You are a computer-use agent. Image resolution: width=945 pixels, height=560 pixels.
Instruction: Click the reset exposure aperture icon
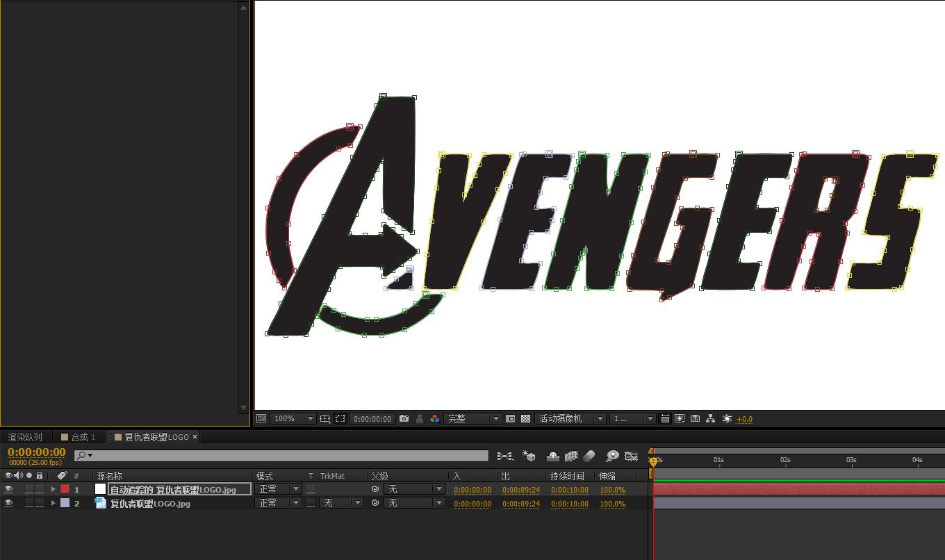pos(727,418)
